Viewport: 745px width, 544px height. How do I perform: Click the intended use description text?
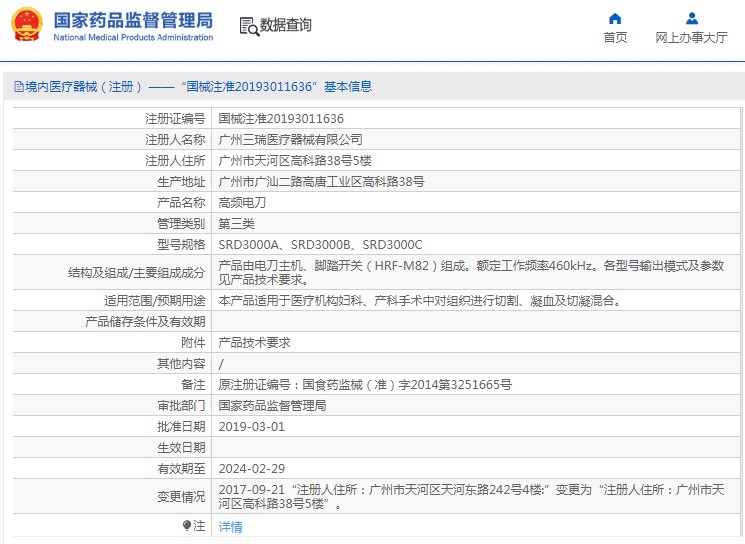420,301
